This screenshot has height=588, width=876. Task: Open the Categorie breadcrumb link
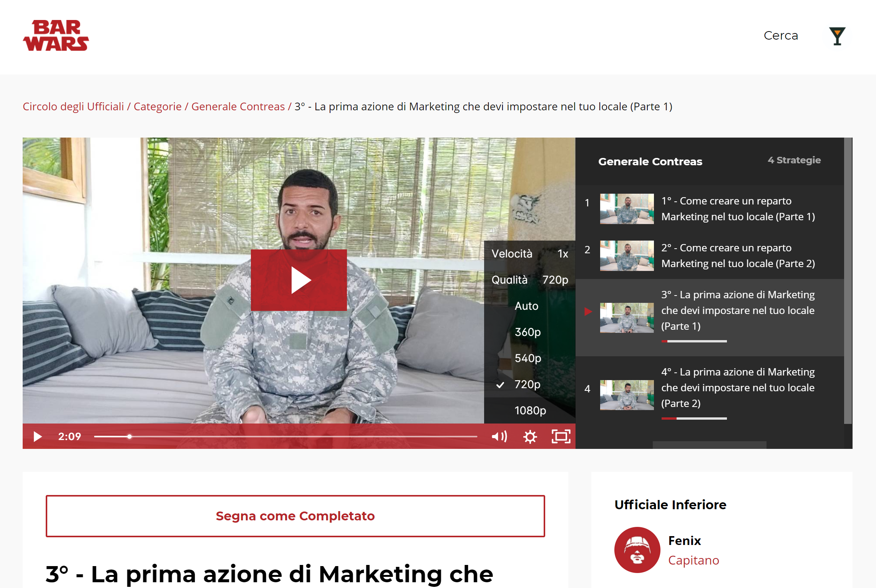click(x=158, y=106)
